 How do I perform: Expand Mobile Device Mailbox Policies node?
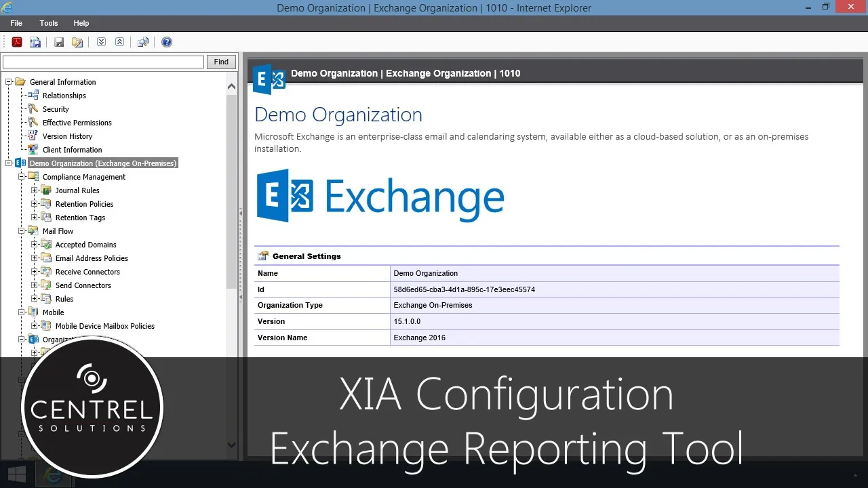tap(35, 326)
